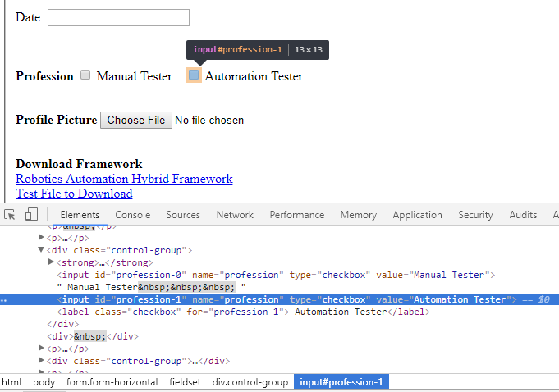
Task: Click the Manual Tester label text
Action: click(x=134, y=76)
